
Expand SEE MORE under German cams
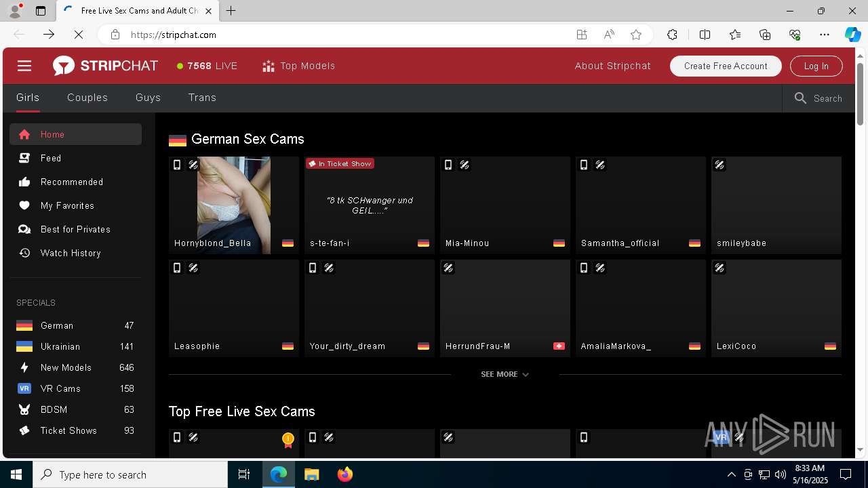coord(505,374)
